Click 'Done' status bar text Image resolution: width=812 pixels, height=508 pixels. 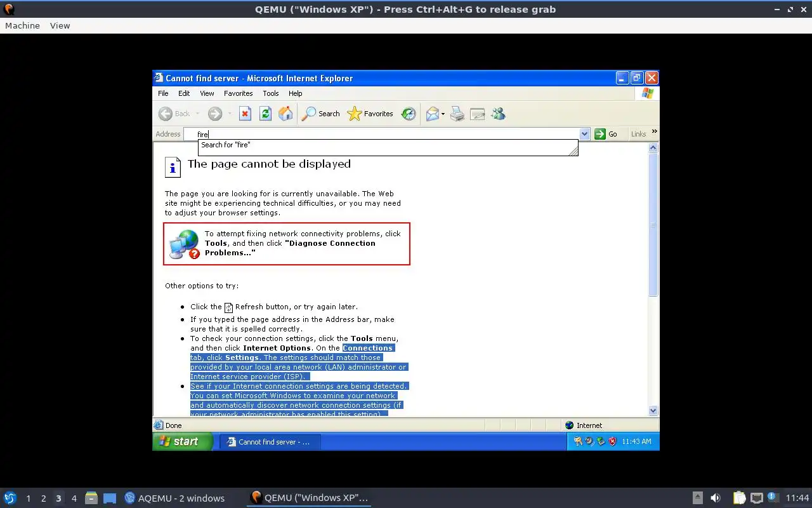pyautogui.click(x=173, y=425)
